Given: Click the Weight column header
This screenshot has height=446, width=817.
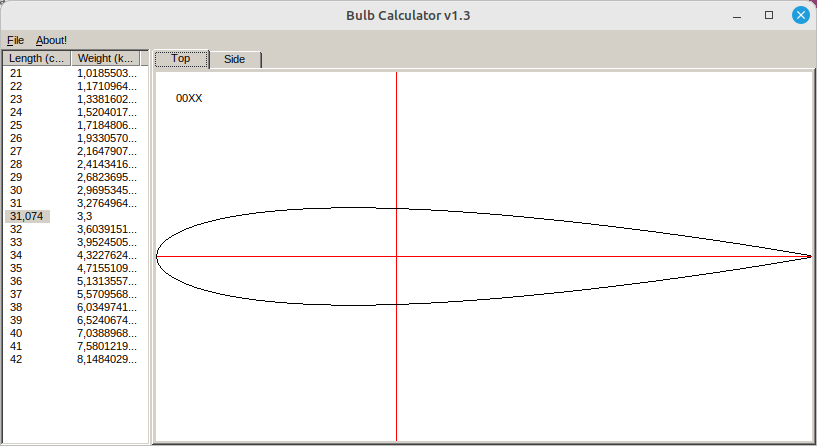Looking at the screenshot, I should coord(110,58).
